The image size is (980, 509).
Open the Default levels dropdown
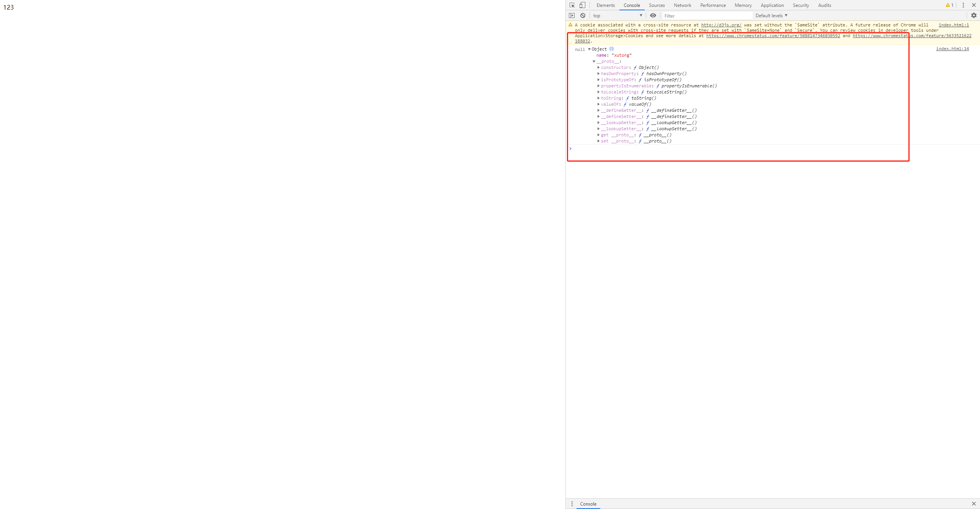click(x=772, y=15)
